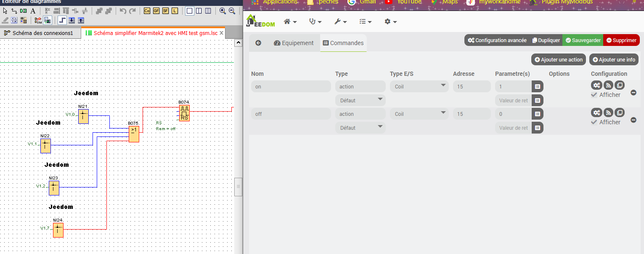
Task: Open the GF basic functions list
Action: click(x=156, y=11)
